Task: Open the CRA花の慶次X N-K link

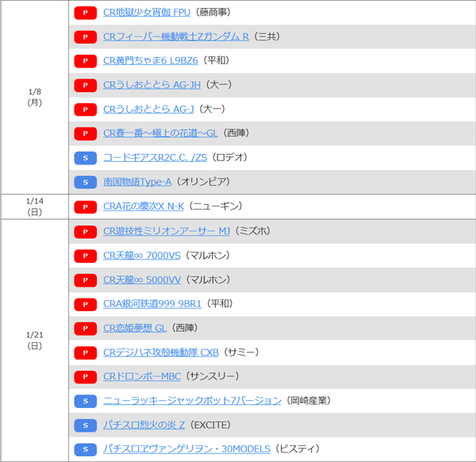Action: tap(144, 206)
